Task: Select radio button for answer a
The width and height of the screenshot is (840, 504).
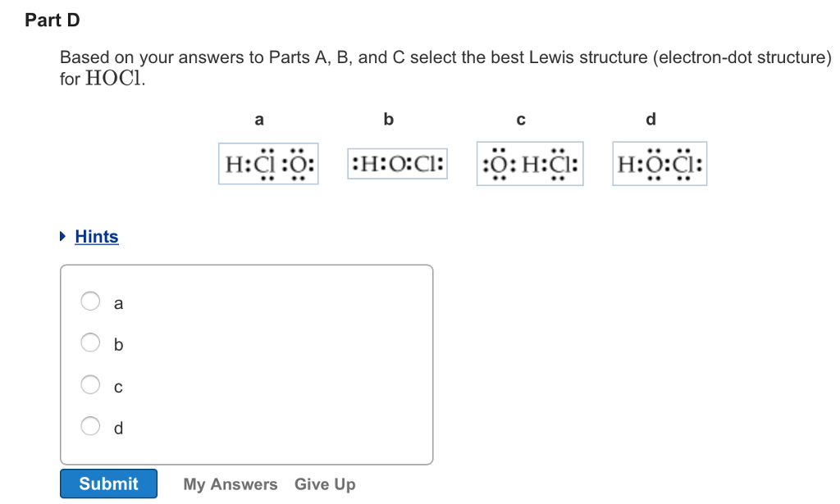Action: pos(90,302)
